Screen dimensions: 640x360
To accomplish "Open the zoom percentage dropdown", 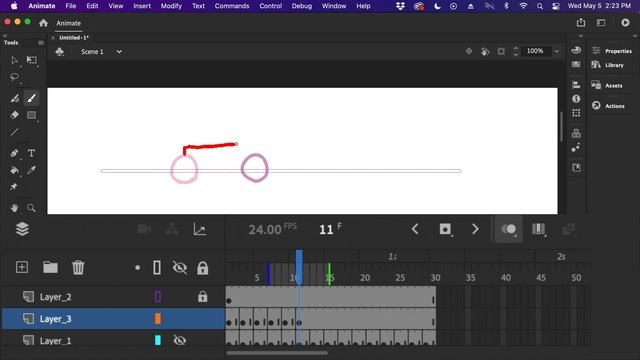I will tap(556, 51).
